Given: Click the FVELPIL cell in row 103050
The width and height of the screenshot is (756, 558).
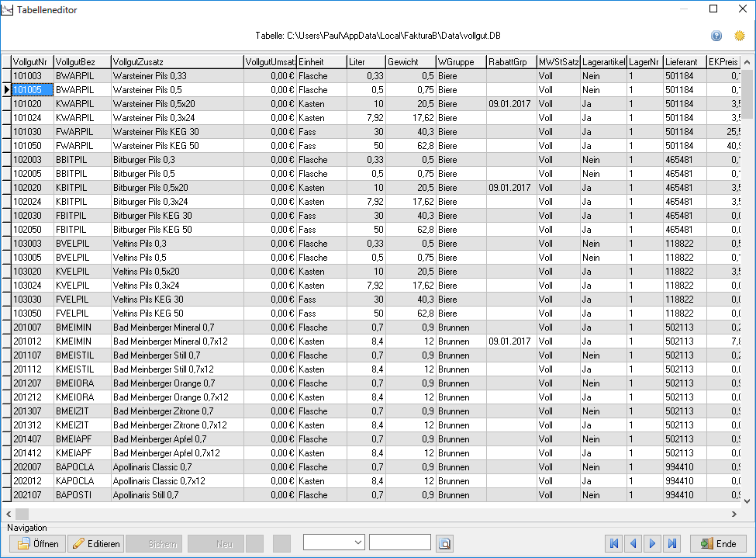Looking at the screenshot, I should (82, 314).
